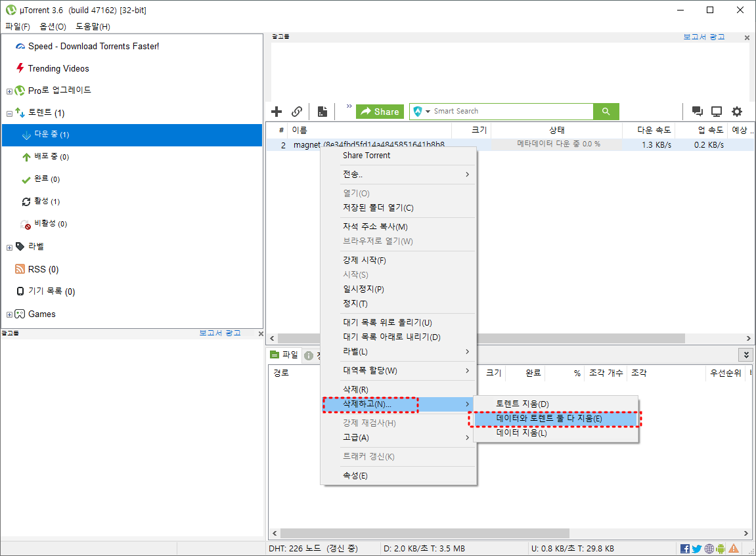Open the 옵션(O) menu

[x=53, y=26]
